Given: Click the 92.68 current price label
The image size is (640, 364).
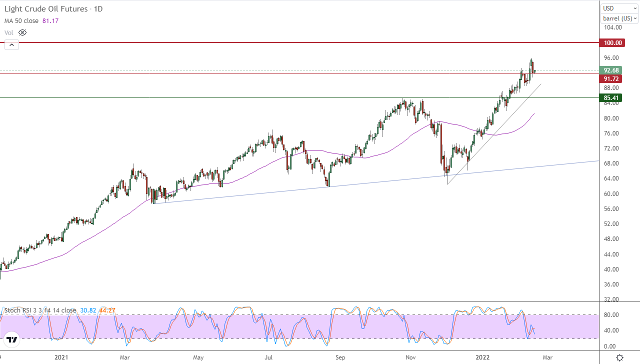Looking at the screenshot, I should pyautogui.click(x=611, y=70).
